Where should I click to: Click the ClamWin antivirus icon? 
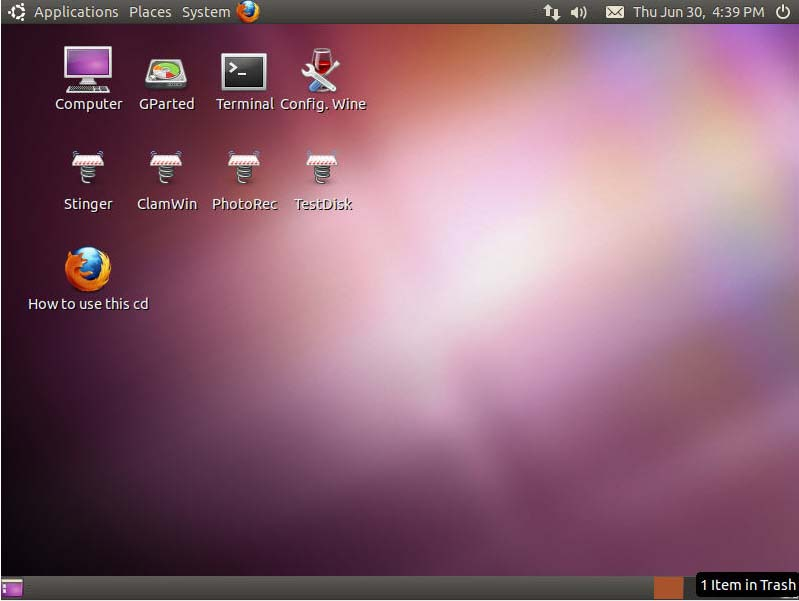click(x=166, y=170)
